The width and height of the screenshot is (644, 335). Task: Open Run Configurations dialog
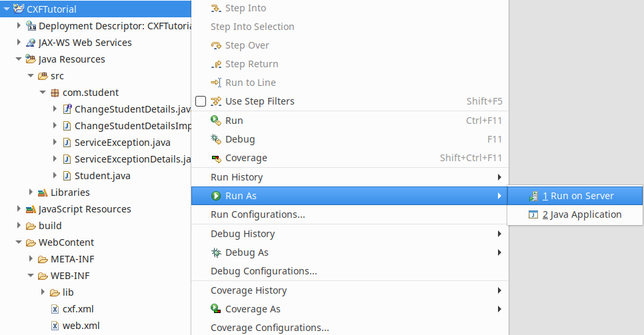[258, 214]
